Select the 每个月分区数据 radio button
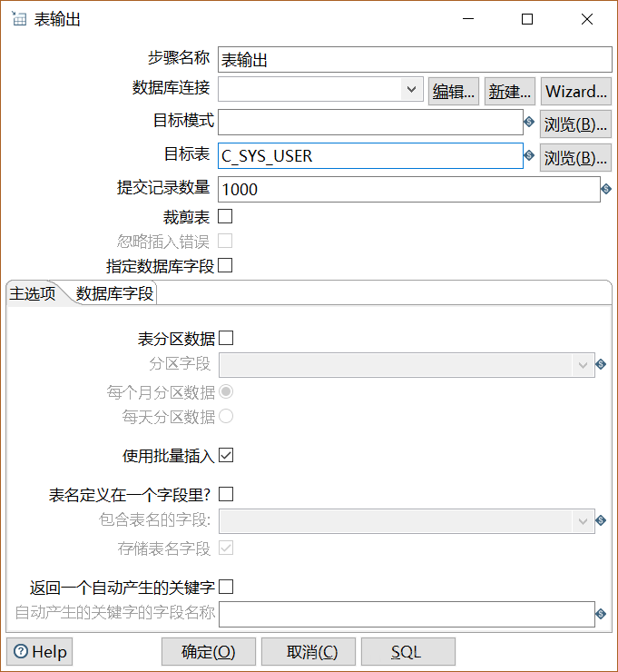This screenshot has width=618, height=672. click(226, 391)
